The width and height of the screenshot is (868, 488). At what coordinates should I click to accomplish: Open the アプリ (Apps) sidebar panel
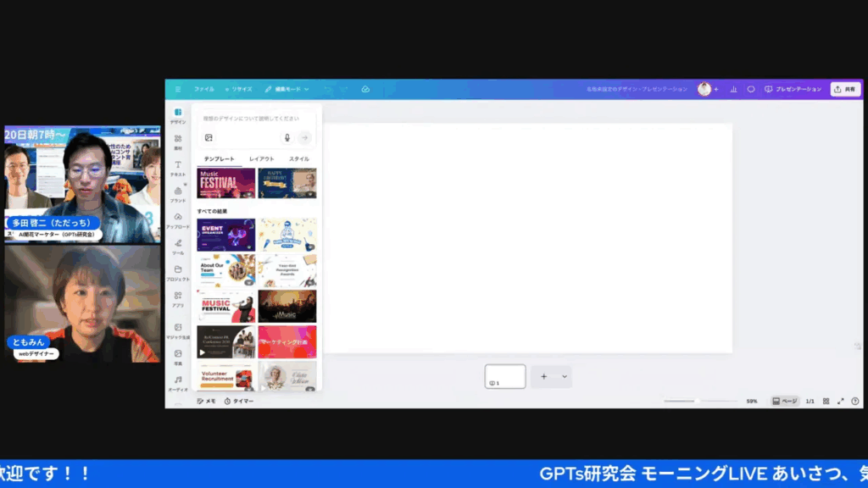(178, 298)
